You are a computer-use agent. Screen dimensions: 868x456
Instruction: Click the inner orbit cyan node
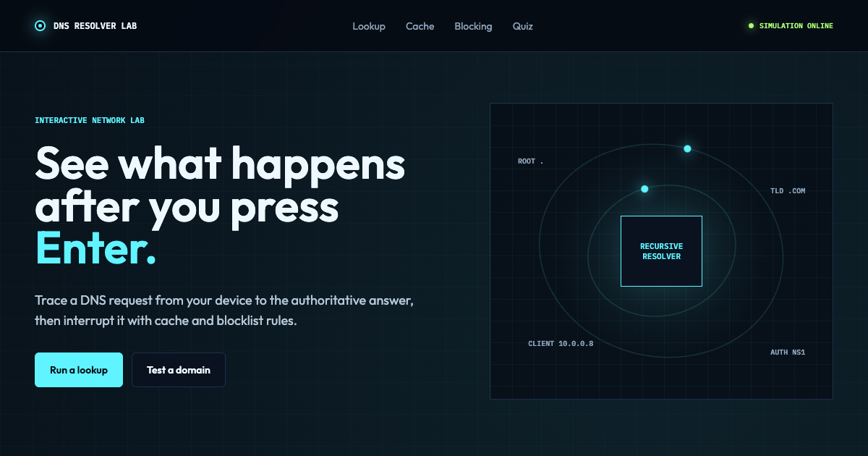tap(644, 189)
